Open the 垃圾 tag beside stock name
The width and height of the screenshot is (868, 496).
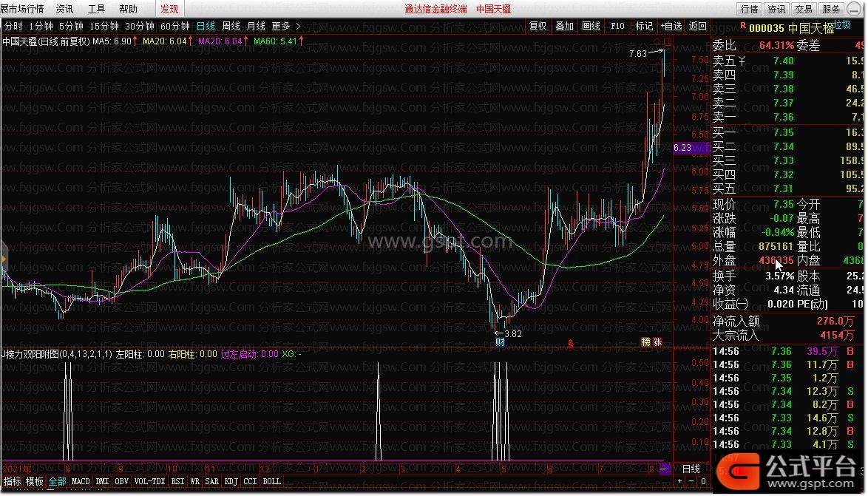pyautogui.click(x=843, y=24)
